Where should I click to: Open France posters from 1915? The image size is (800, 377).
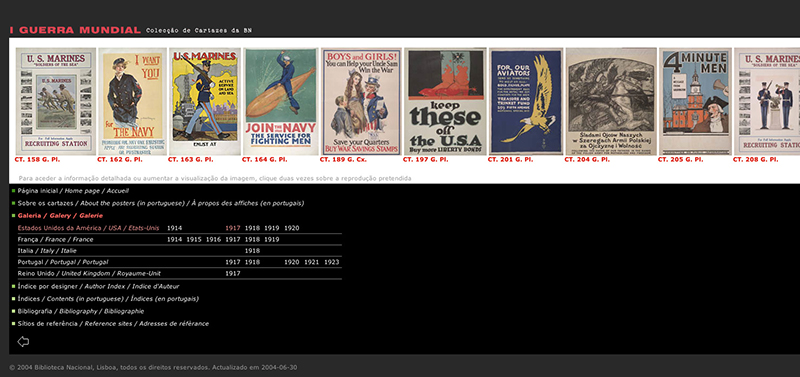(x=194, y=239)
